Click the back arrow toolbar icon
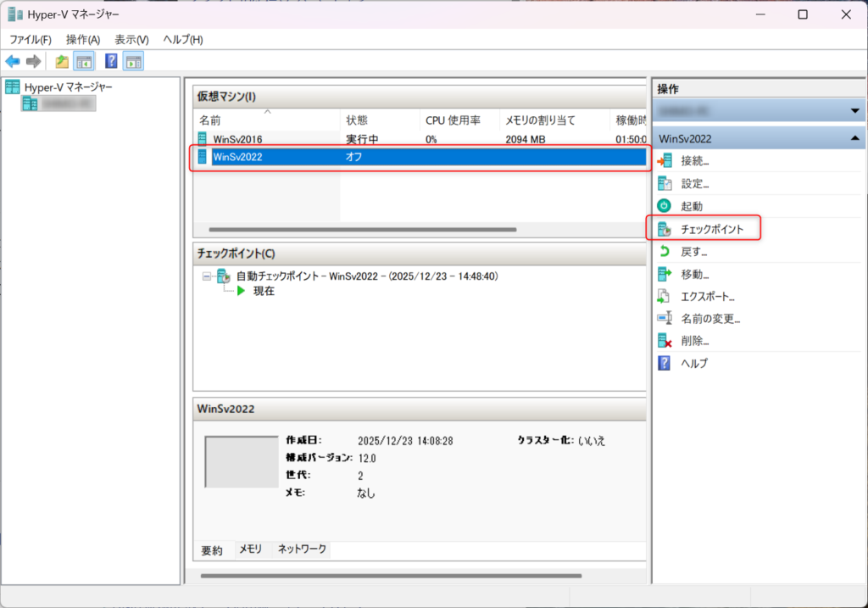Viewport: 868px width, 608px height. [x=13, y=61]
